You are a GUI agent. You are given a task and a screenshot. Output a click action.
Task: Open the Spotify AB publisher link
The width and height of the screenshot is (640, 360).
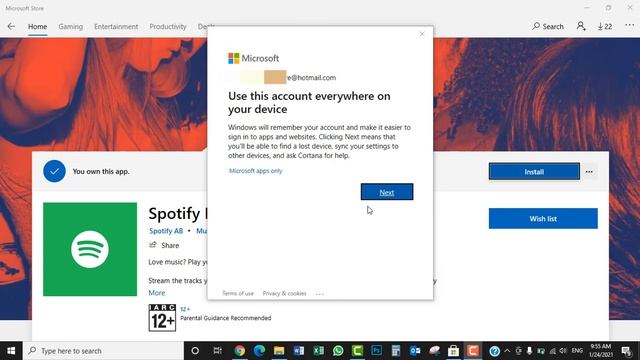tap(166, 231)
